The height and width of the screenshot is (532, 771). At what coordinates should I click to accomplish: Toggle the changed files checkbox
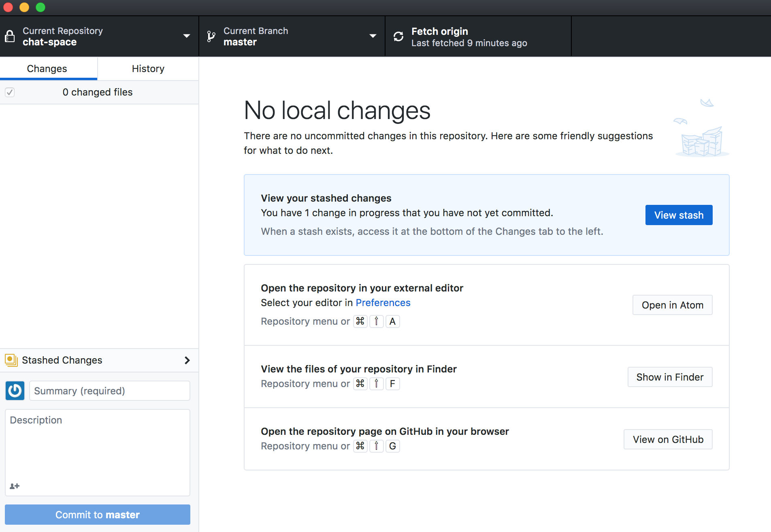10,92
